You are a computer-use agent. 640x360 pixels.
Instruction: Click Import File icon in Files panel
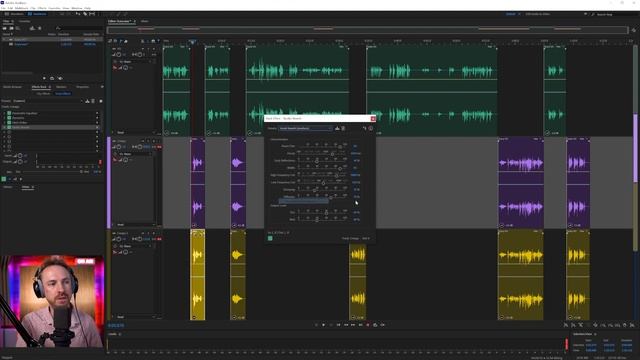(x=11, y=28)
